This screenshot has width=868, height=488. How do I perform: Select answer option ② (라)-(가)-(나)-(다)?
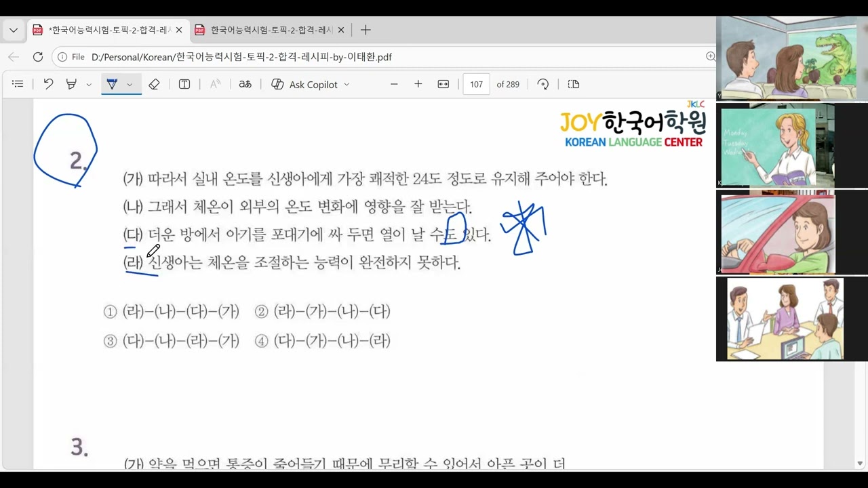tap(322, 312)
